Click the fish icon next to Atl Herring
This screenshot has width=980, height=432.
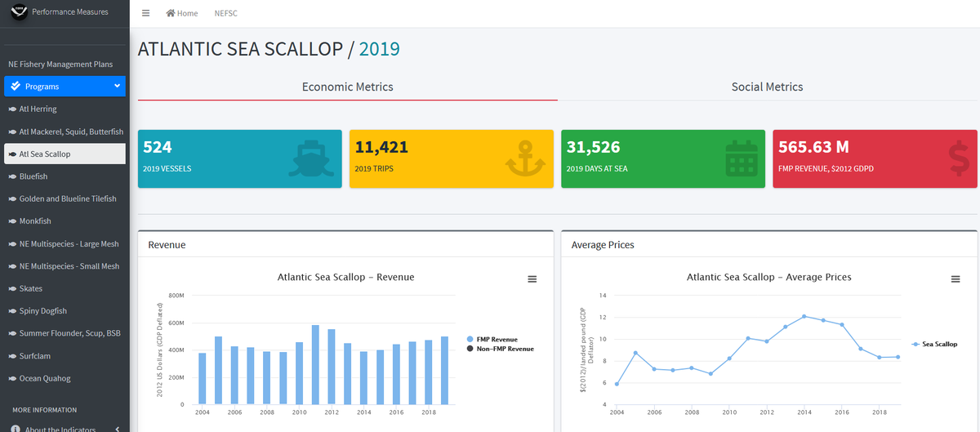(12, 109)
